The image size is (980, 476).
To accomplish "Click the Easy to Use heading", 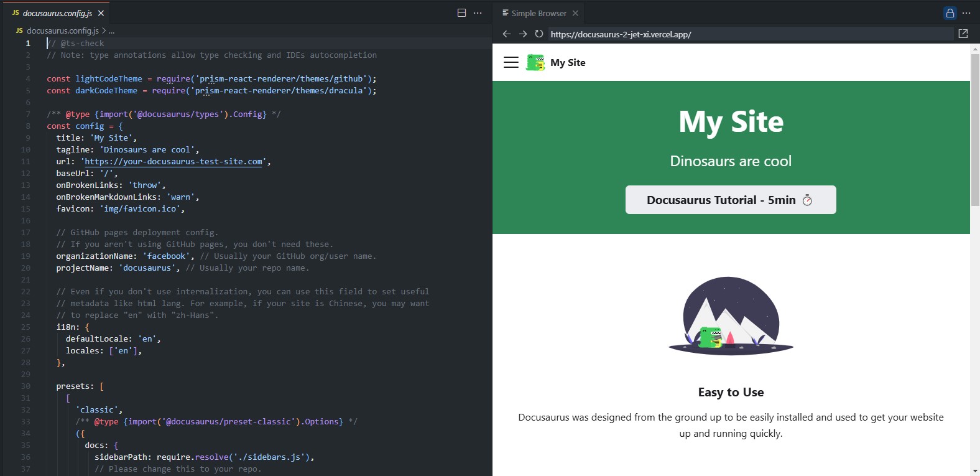I will click(731, 392).
